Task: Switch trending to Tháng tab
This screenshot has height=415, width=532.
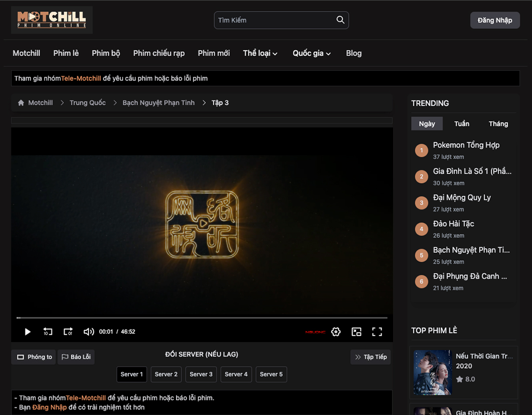Action: (x=498, y=123)
